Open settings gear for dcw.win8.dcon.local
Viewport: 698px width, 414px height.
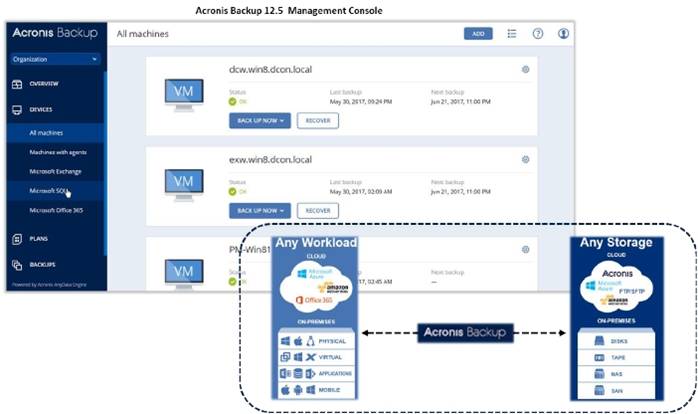pos(525,69)
